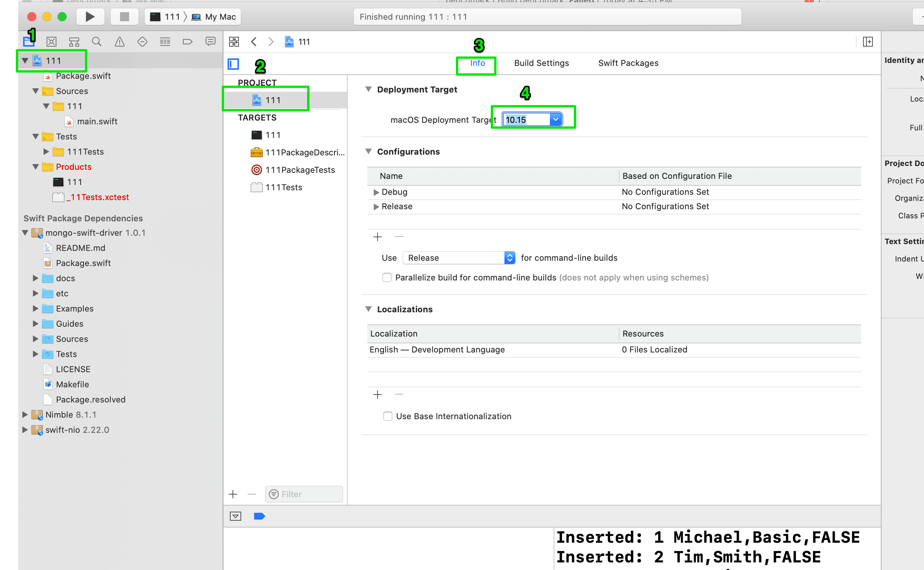Toggle the project/targets list sidebar icon

point(233,64)
